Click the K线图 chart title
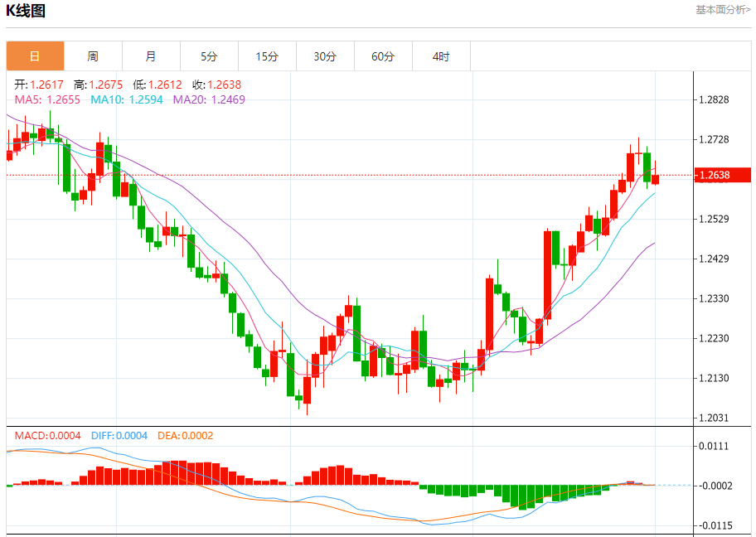This screenshot has width=756, height=537. click(x=26, y=11)
